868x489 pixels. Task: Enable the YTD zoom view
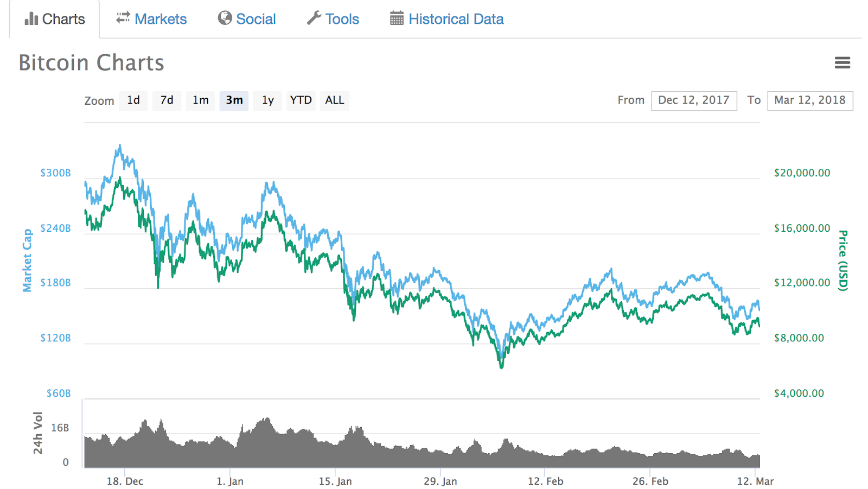pyautogui.click(x=301, y=100)
